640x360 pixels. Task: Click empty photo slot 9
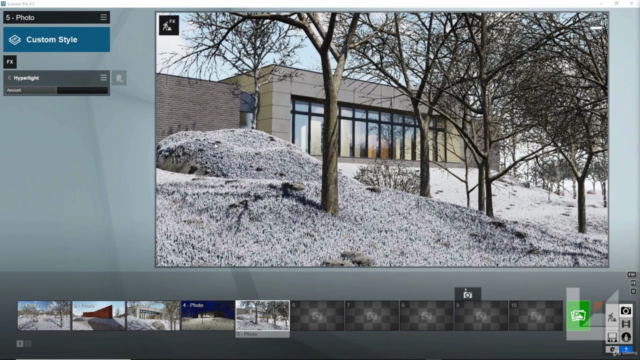pos(482,316)
